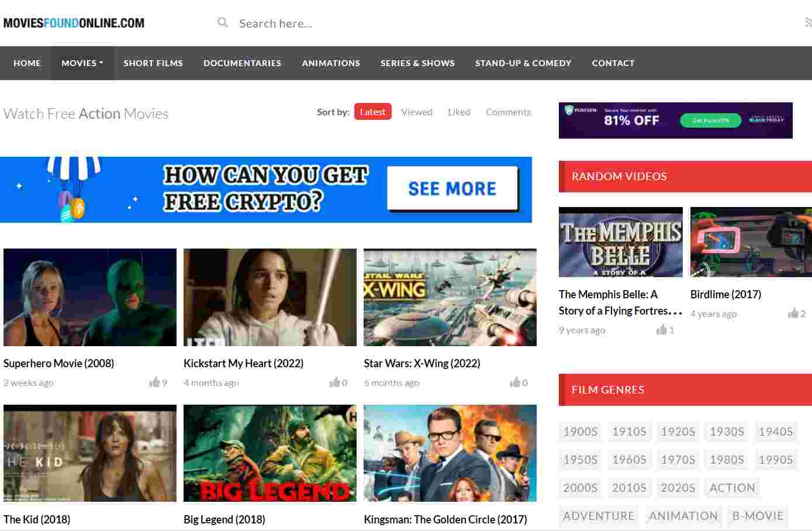Viewport: 812px width, 531px height.
Task: Open Series & Shows section
Action: pyautogui.click(x=417, y=63)
